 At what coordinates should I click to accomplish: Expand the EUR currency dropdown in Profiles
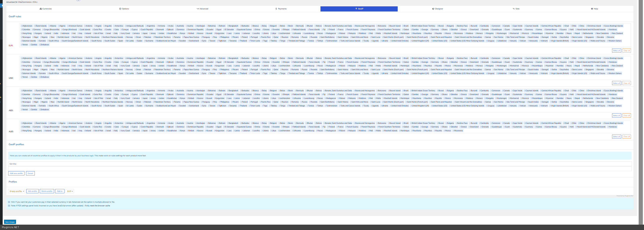70,191
